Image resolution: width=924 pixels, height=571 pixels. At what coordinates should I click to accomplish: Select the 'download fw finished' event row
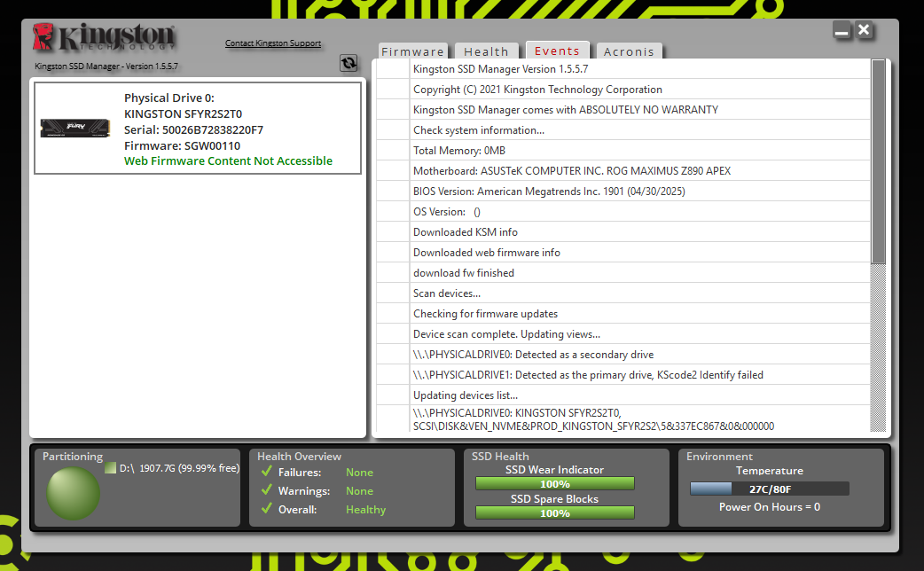point(623,273)
